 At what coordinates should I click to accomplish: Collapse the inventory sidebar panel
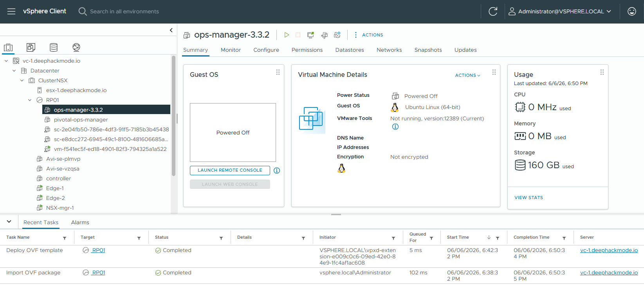pyautogui.click(x=171, y=30)
